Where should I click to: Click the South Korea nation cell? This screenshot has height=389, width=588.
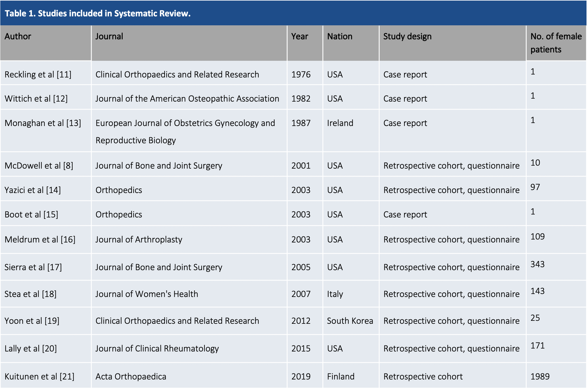[x=350, y=321]
